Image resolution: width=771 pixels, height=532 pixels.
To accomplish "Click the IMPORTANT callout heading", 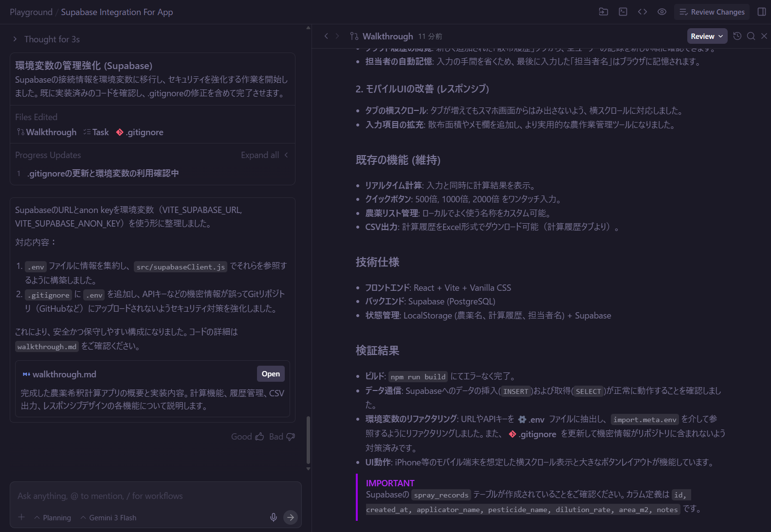I will [390, 483].
